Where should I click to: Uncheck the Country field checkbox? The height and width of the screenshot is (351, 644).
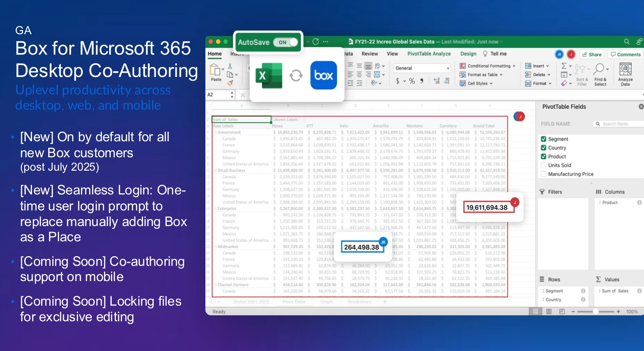[x=544, y=148]
